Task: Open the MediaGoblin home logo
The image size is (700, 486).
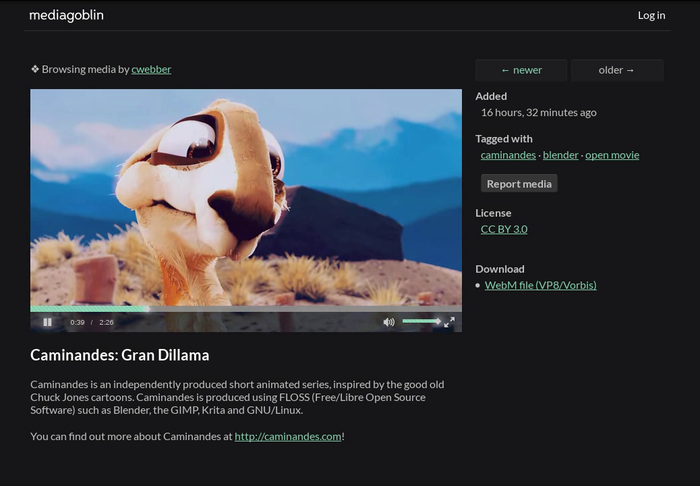Action: (x=66, y=15)
